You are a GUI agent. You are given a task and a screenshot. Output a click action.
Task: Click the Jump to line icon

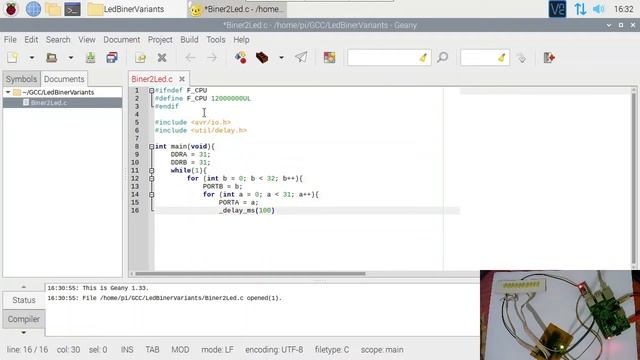521,58
